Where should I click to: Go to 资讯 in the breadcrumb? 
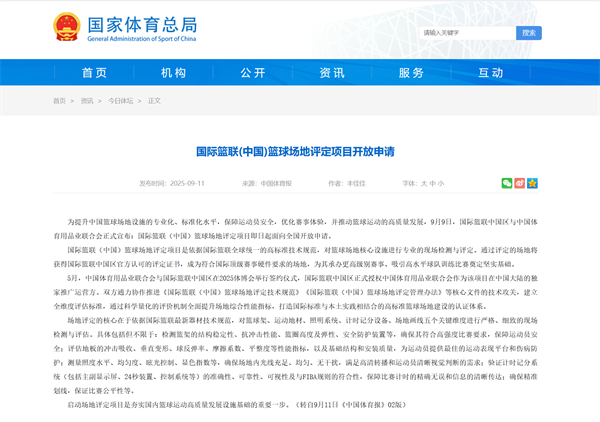tap(87, 101)
